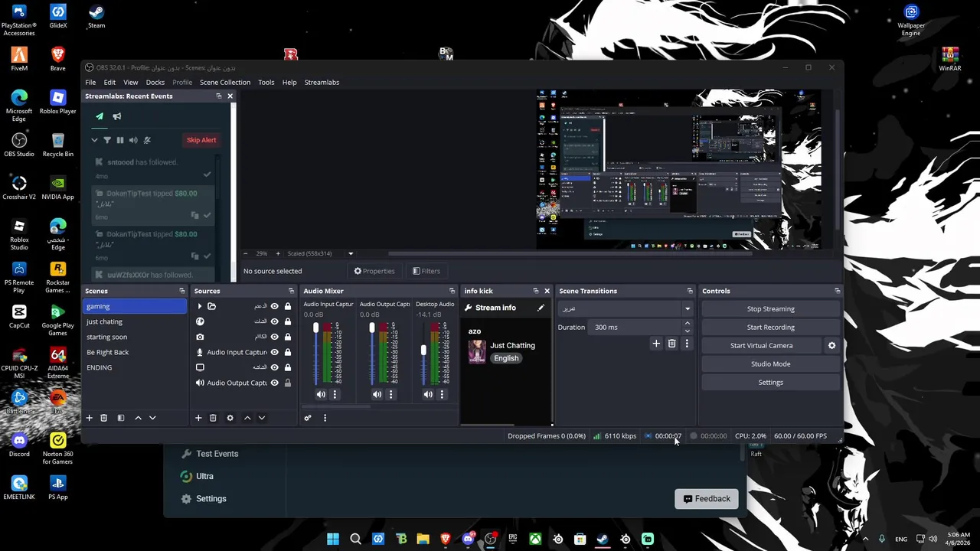The height and width of the screenshot is (551, 980).
Task: Lock the Audio Output Capture source
Action: [x=288, y=383]
